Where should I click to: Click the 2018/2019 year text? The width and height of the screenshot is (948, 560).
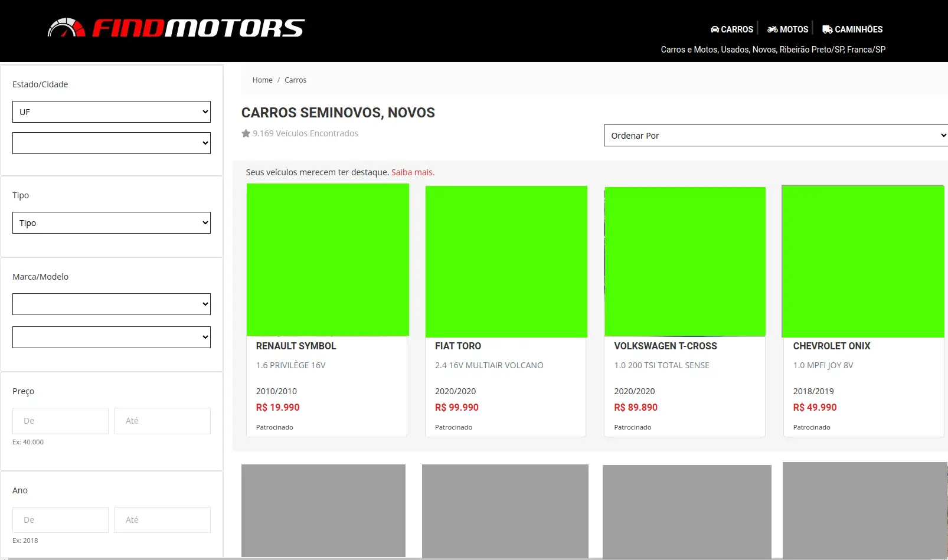click(x=813, y=392)
